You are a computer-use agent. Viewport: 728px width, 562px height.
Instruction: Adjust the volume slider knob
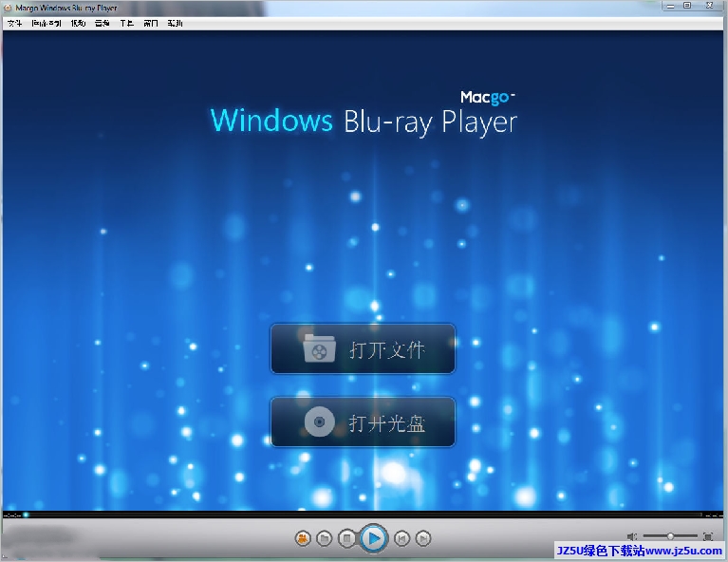(670, 536)
